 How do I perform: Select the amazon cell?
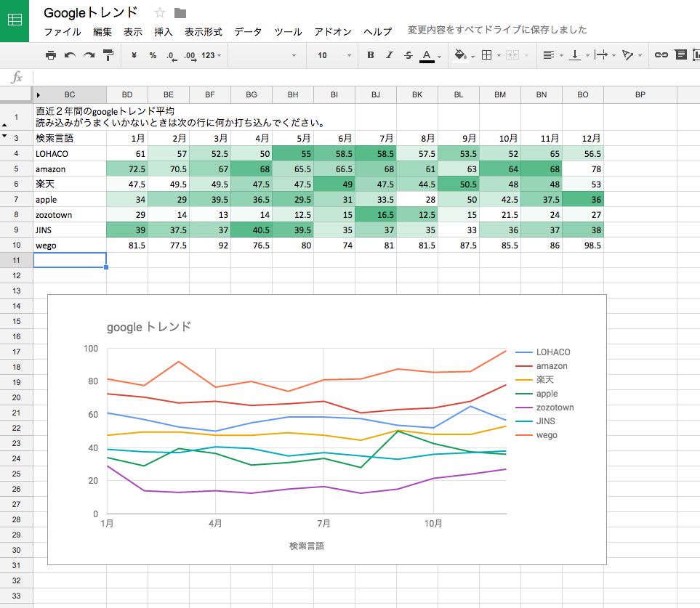(x=70, y=169)
